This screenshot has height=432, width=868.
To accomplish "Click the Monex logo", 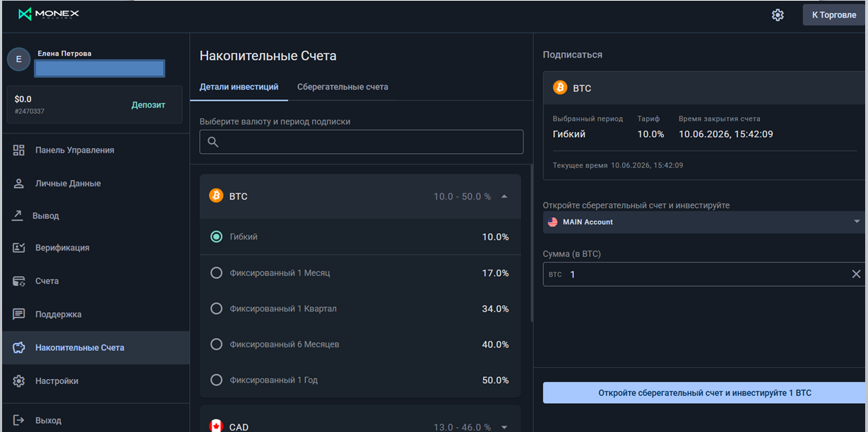I will (49, 14).
